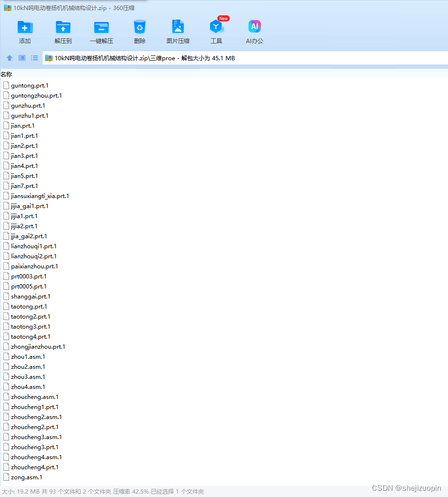Viewport: 448px width, 497px height.
Task: Select file guntong.prt.1
Action: (x=26, y=86)
